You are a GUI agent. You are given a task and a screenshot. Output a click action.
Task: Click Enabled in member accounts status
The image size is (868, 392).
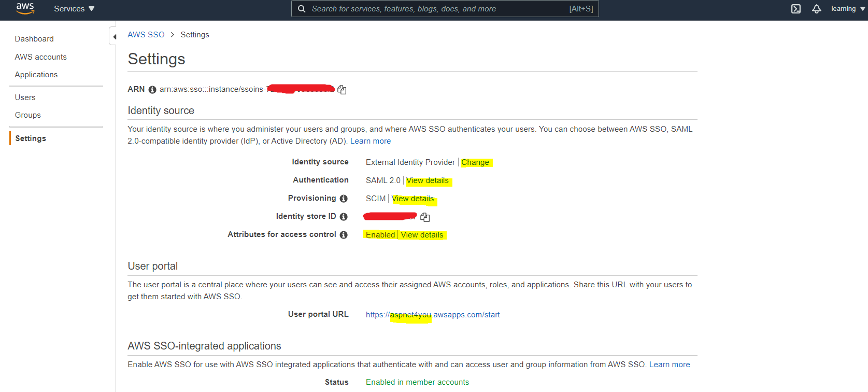point(417,382)
